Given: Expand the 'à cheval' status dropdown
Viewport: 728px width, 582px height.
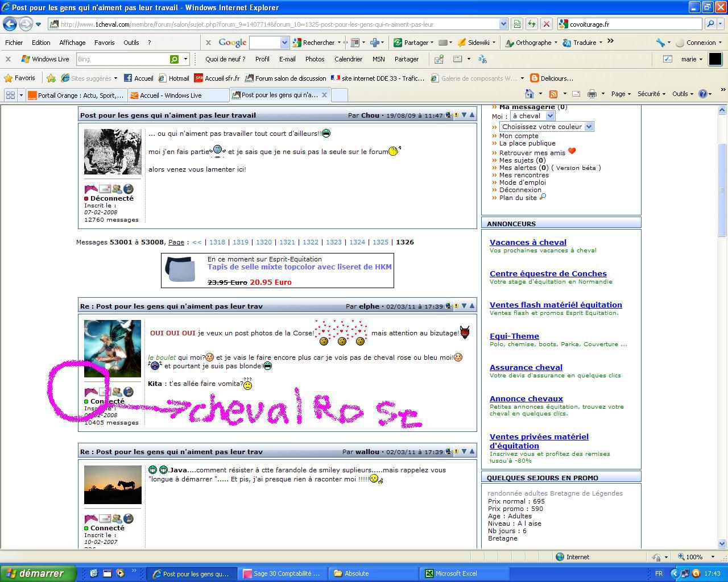Looking at the screenshot, I should coord(532,116).
